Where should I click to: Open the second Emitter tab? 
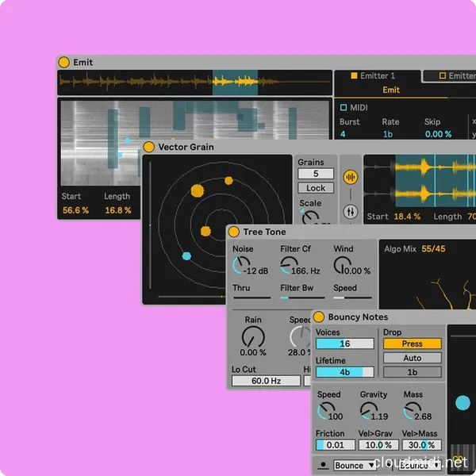click(448, 76)
